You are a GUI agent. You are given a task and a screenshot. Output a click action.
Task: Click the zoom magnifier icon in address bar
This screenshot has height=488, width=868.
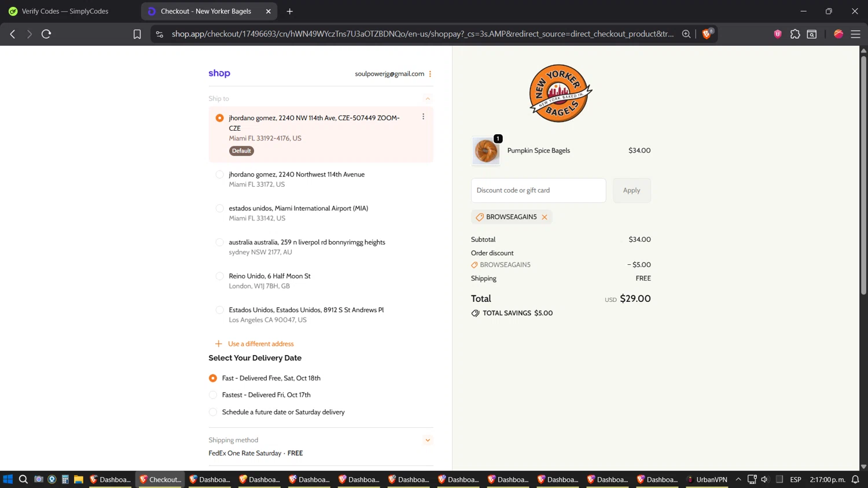tap(686, 34)
